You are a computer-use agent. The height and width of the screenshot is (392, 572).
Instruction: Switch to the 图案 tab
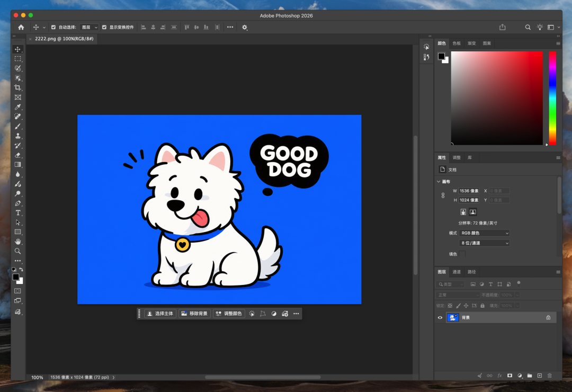tap(487, 43)
